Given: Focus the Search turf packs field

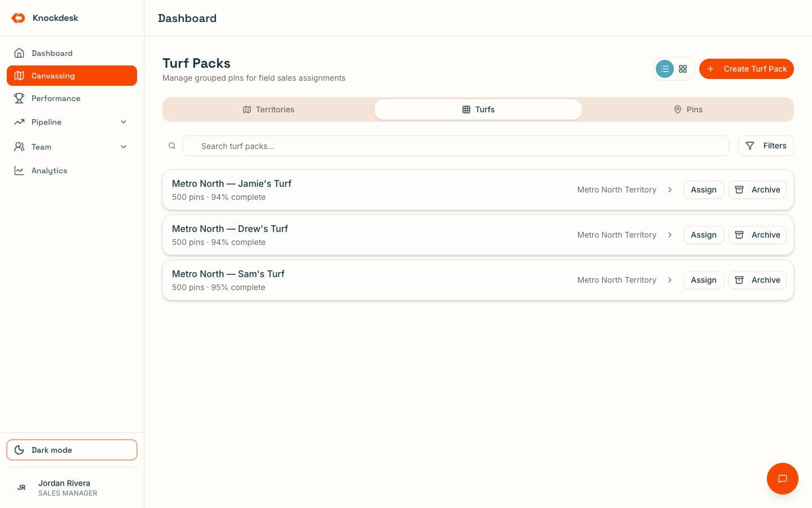Looking at the screenshot, I should pyautogui.click(x=456, y=146).
